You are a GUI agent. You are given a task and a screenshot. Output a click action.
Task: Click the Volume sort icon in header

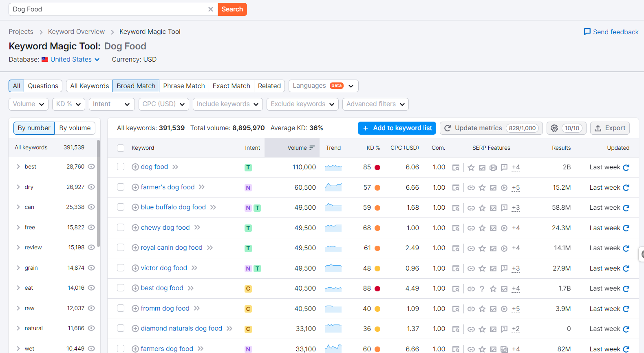[x=312, y=148]
